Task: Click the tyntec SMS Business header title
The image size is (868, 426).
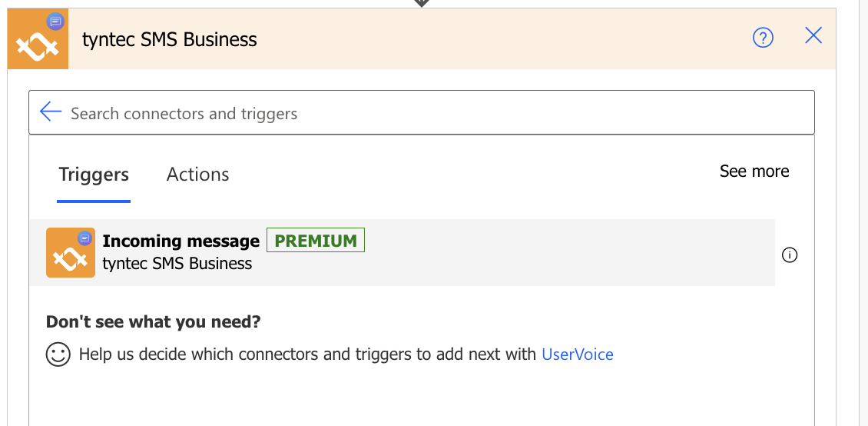Action: [x=170, y=40]
